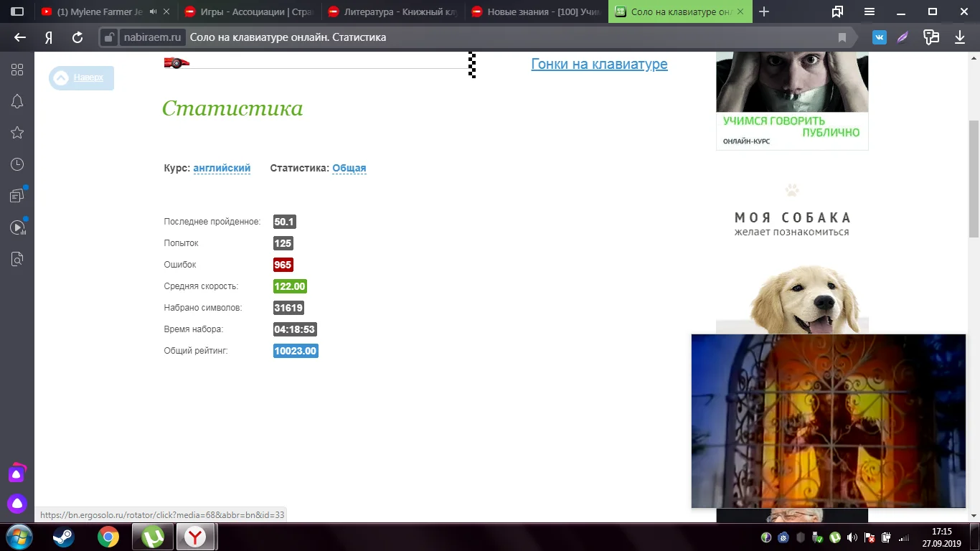Go back to the previous page

pos(20,37)
